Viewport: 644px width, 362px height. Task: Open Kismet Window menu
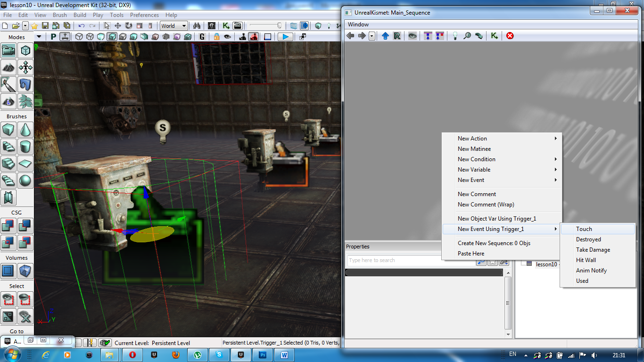(358, 25)
